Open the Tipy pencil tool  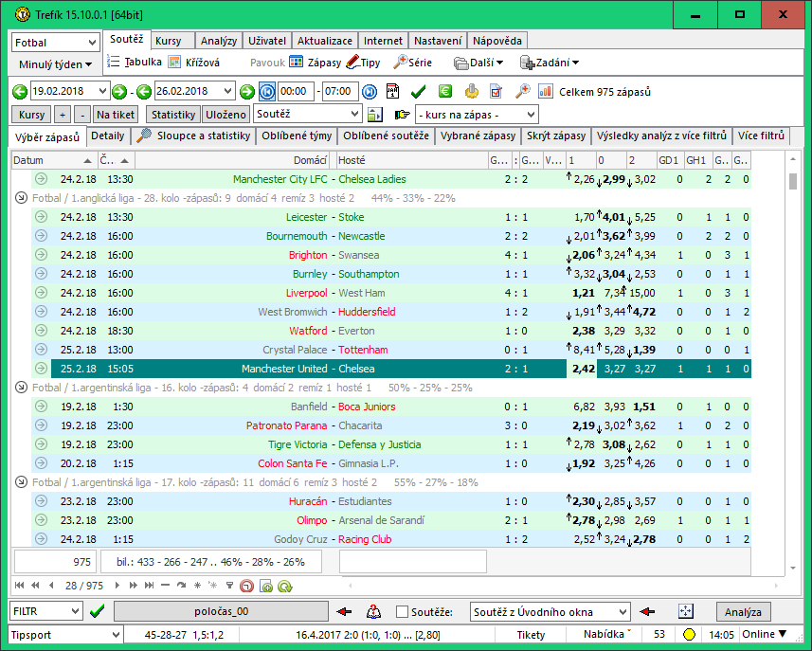(x=363, y=63)
